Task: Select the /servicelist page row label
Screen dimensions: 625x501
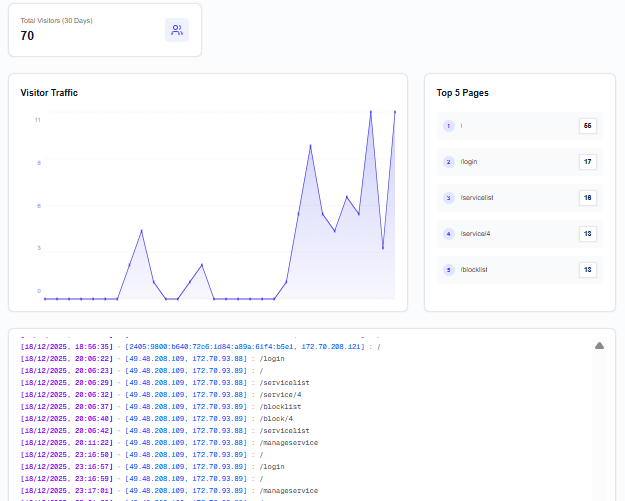Action: pos(477,198)
